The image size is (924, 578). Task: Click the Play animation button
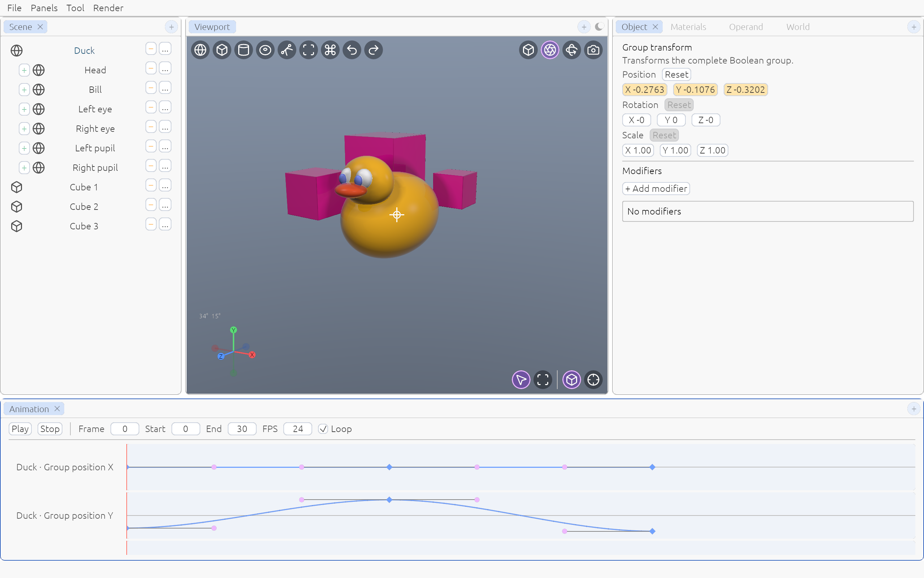pos(20,429)
